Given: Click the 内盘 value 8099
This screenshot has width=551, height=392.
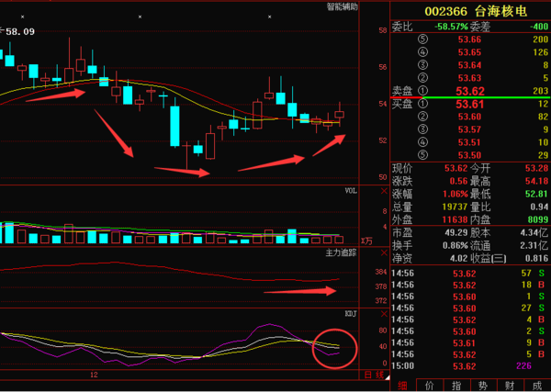Looking at the screenshot, I should 538,220.
